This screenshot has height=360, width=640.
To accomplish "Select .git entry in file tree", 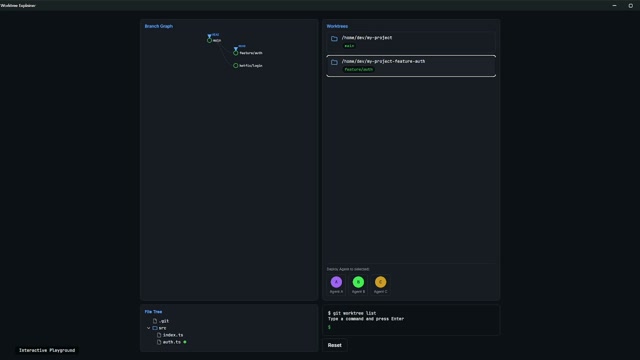I will pos(164,321).
